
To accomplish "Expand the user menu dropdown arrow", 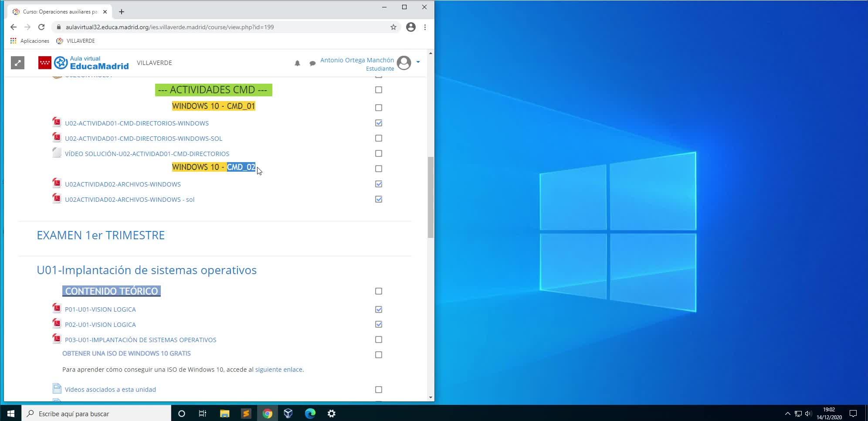I will 418,62.
